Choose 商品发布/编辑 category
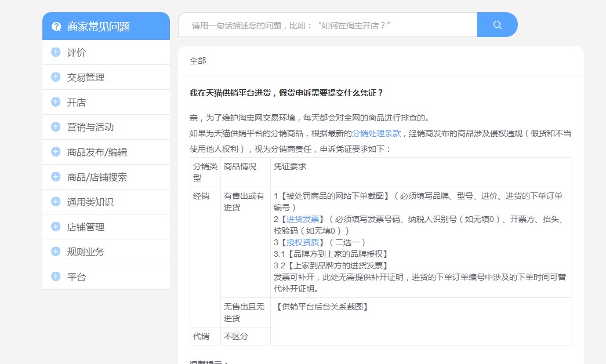Screen dimensions: 606x364 [106, 152]
